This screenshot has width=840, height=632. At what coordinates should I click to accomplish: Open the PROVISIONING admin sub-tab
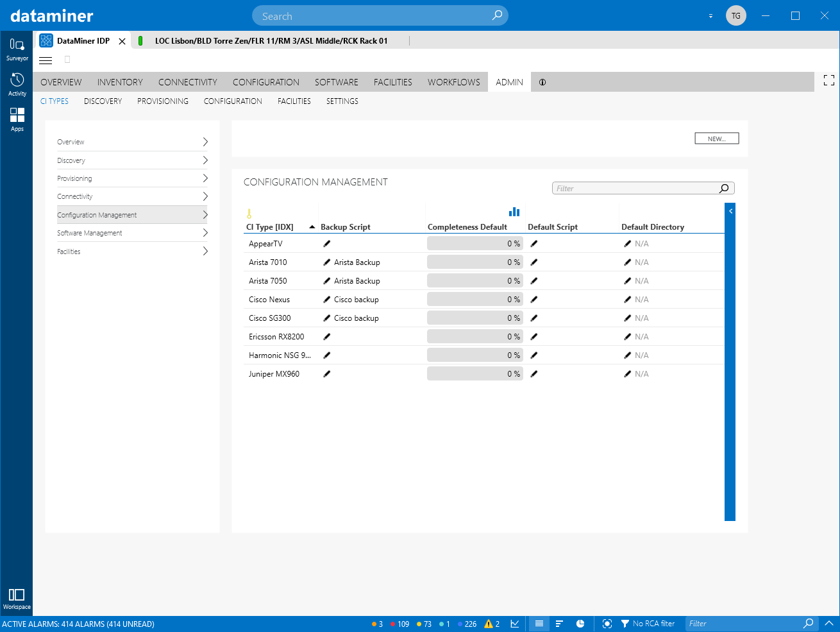163,101
